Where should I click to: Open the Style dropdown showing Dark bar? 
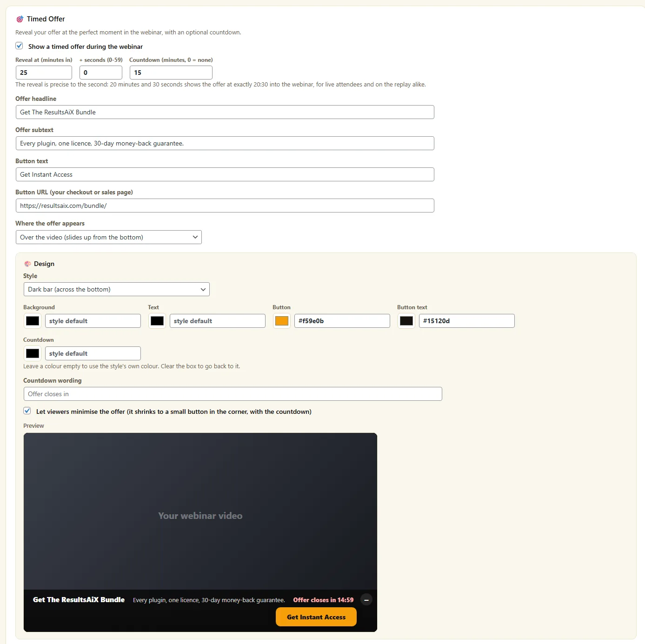pyautogui.click(x=117, y=289)
